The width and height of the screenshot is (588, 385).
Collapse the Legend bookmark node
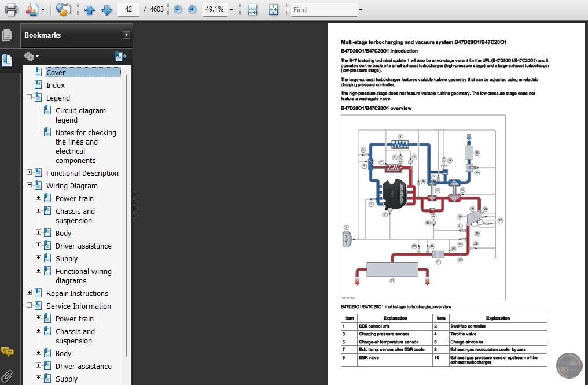pyautogui.click(x=30, y=97)
